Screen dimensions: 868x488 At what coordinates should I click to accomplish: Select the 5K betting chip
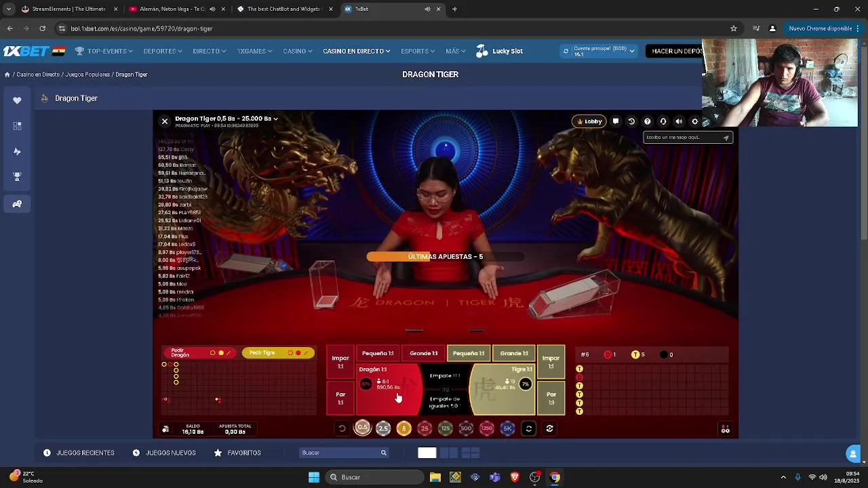[x=507, y=428]
